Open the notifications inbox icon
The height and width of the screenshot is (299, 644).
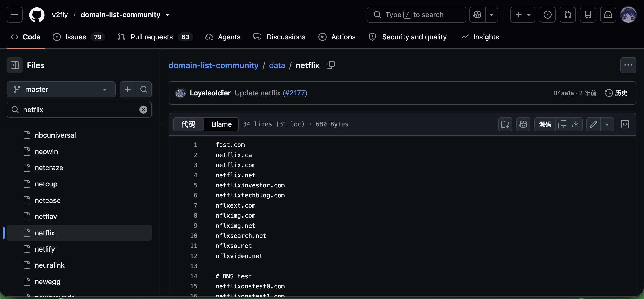click(608, 15)
